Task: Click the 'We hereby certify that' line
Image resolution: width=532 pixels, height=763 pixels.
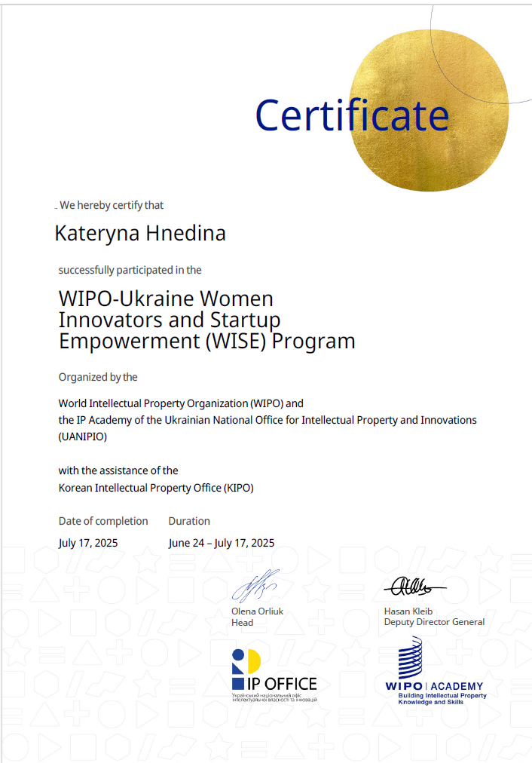Action: (112, 205)
